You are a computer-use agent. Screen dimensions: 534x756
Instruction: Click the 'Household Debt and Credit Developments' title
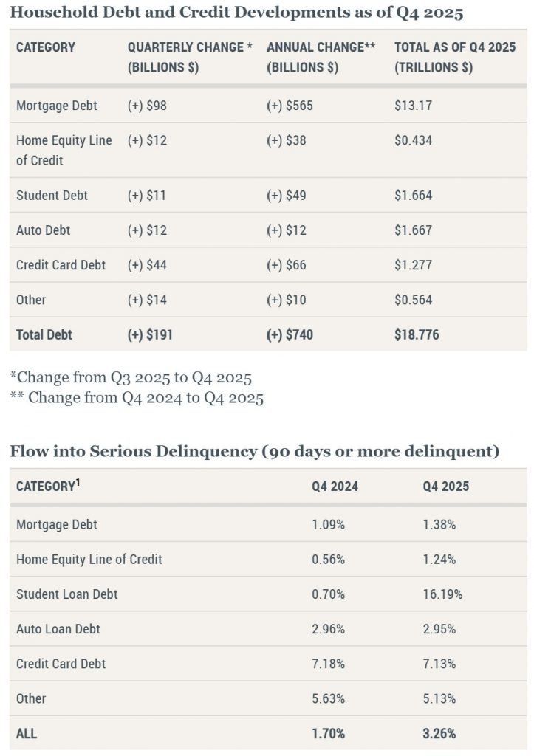(x=236, y=14)
